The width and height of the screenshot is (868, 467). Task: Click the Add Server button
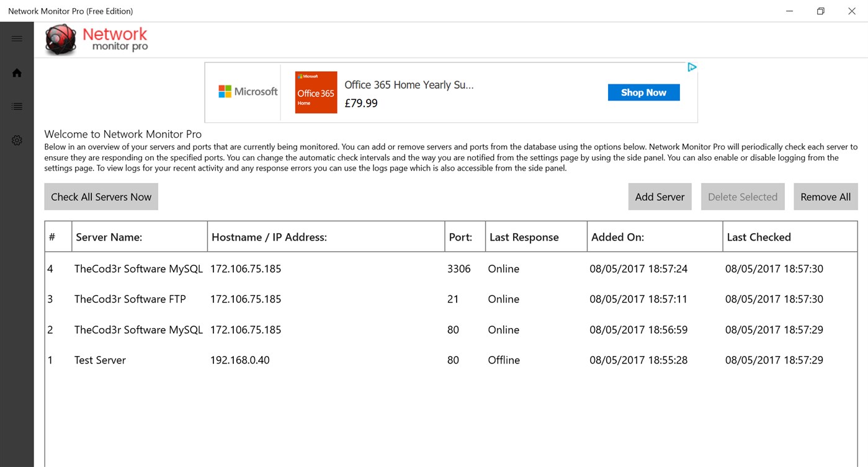pos(660,197)
